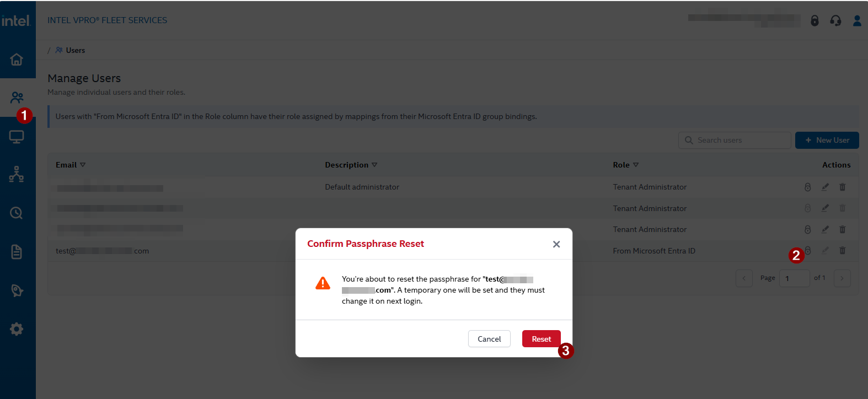Open the settings gear in the sidebar
Image resolution: width=868 pixels, height=399 pixels.
[17, 329]
